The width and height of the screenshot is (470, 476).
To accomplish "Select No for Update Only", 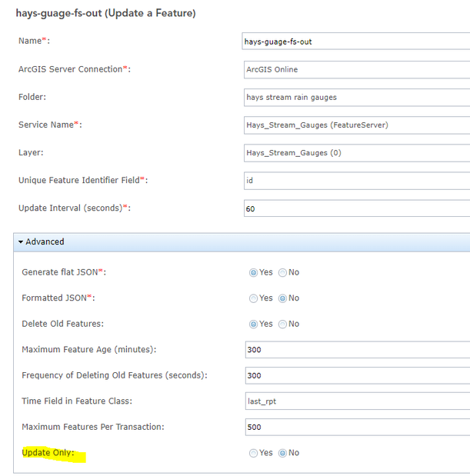I will (x=282, y=453).
